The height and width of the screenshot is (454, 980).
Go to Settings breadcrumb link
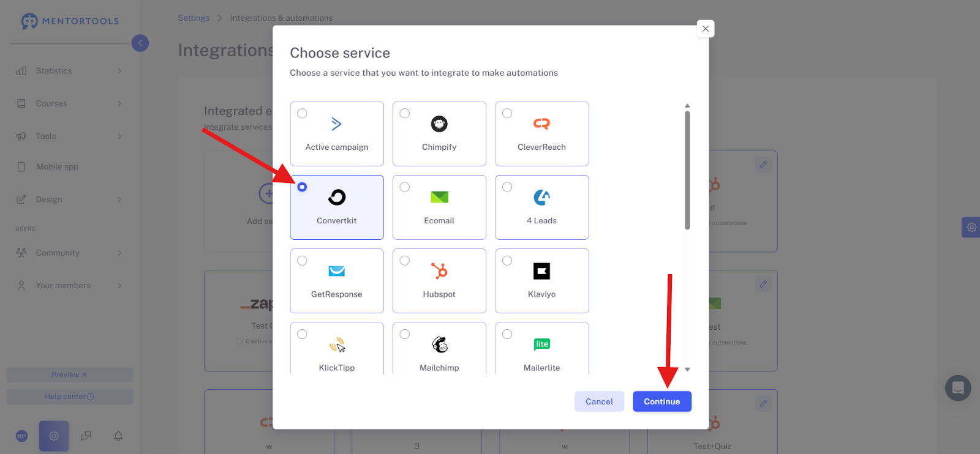point(194,18)
